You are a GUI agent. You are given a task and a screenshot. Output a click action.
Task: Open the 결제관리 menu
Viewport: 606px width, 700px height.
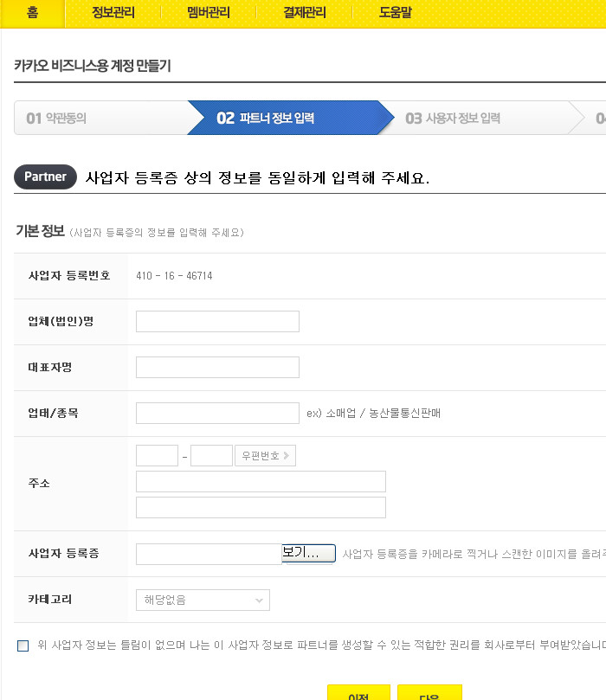pos(305,12)
